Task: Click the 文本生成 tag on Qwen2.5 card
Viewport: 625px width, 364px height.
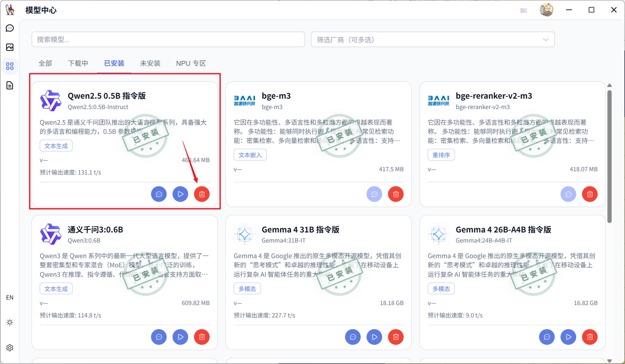Action: [x=56, y=146]
